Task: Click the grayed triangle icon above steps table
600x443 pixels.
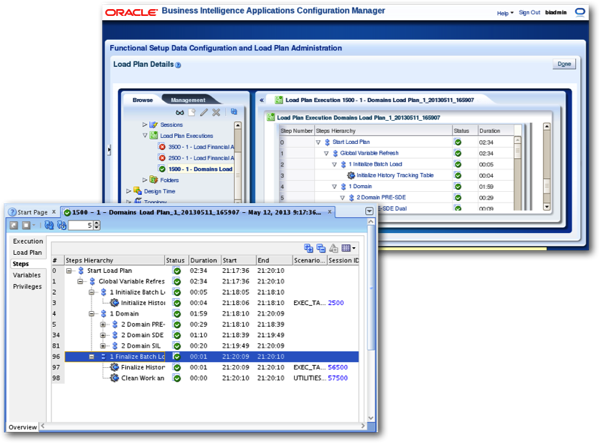Action: (334, 248)
